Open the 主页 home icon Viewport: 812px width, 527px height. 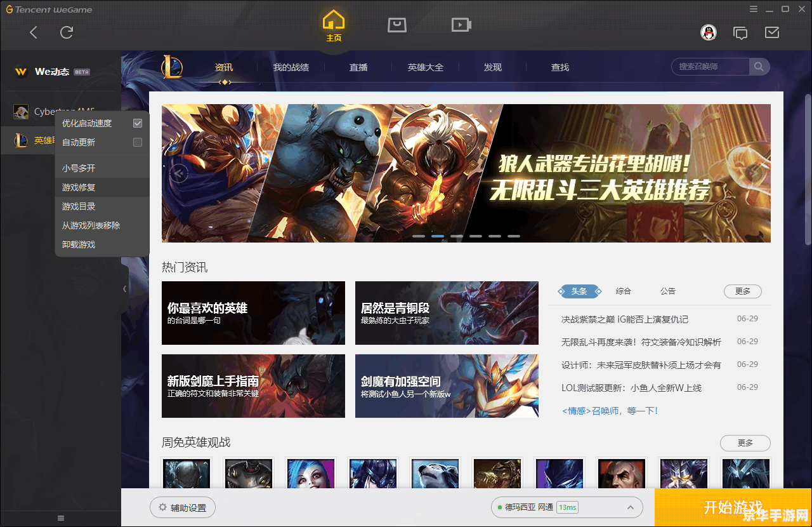point(334,27)
